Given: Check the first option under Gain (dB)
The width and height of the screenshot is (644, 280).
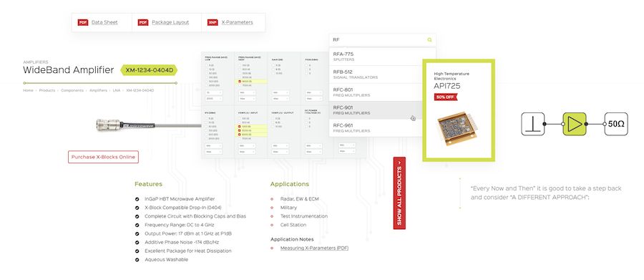Looking at the screenshot, I should pyautogui.click(x=273, y=65).
